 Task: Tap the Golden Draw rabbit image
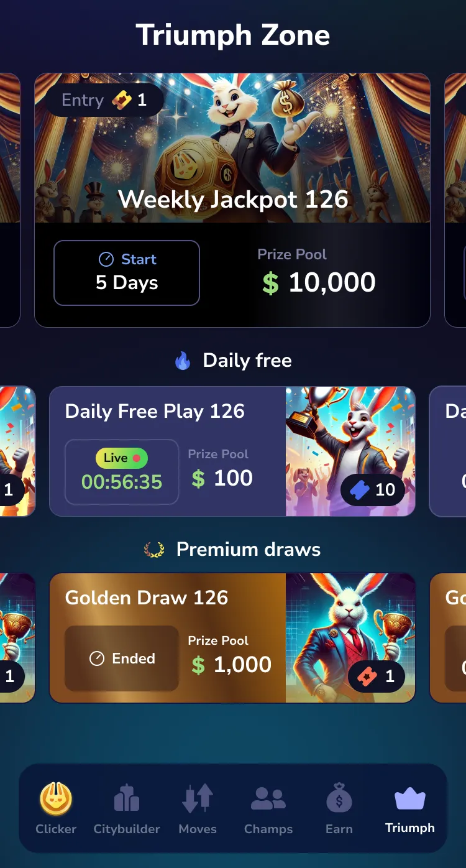coord(350,638)
